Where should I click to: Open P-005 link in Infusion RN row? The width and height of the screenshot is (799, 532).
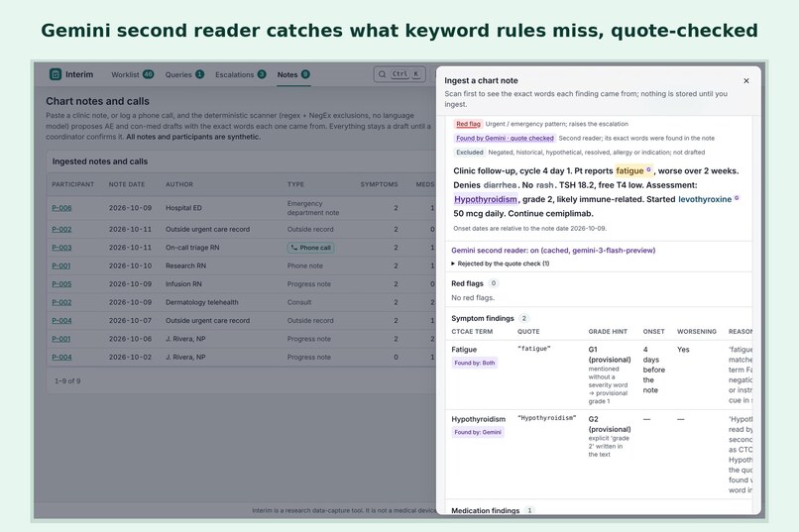(x=61, y=284)
